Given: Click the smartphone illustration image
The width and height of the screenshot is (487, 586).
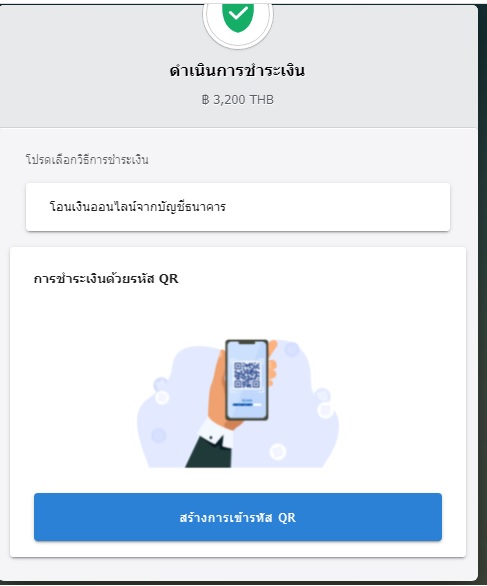Looking at the screenshot, I should [247, 380].
